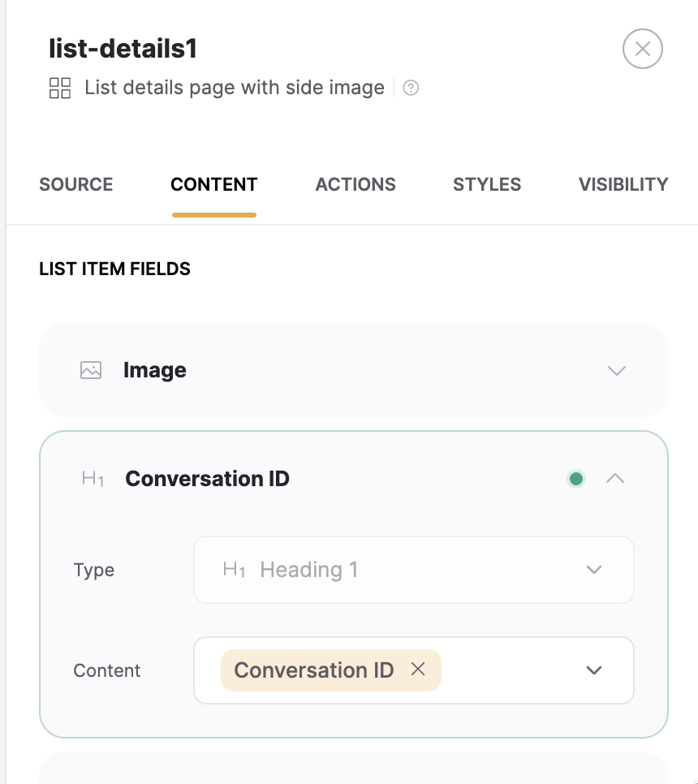The image size is (698, 784).
Task: Open the ACTIONS tab
Action: (355, 184)
